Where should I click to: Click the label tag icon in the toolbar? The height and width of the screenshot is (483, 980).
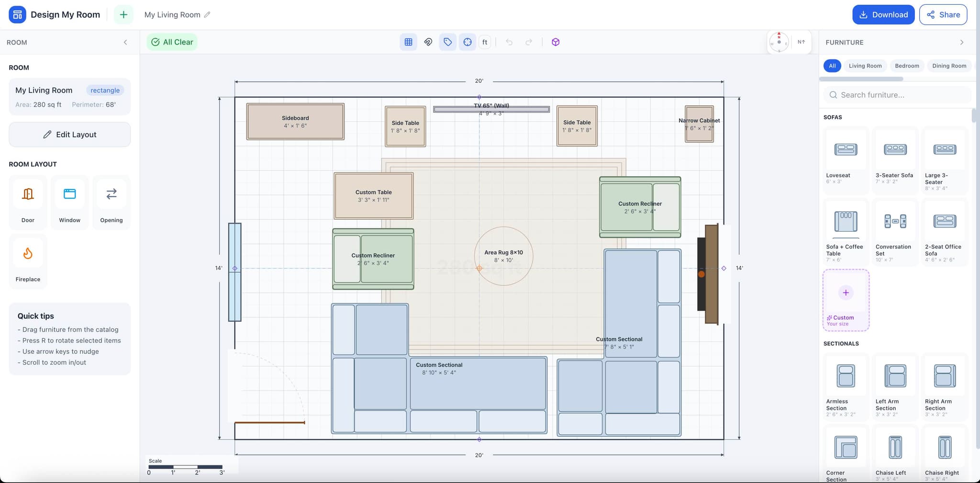click(x=447, y=42)
